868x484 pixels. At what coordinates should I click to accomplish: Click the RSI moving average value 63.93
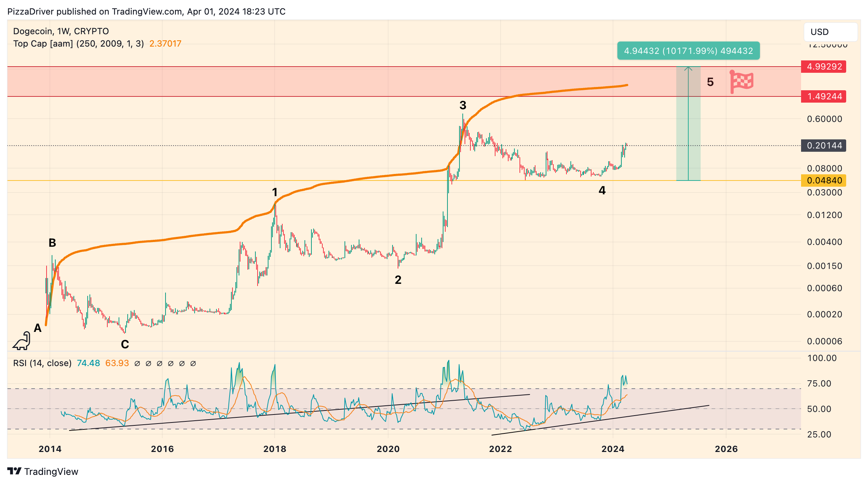(117, 363)
